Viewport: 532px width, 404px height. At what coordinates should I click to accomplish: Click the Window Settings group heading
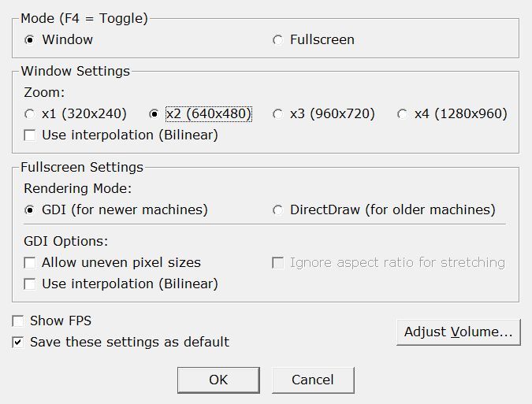[75, 71]
